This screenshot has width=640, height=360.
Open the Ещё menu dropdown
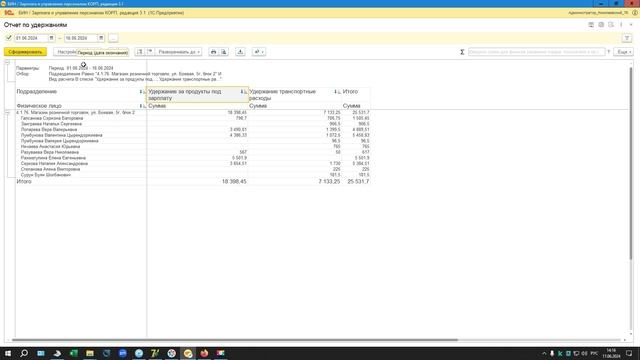[x=624, y=52]
